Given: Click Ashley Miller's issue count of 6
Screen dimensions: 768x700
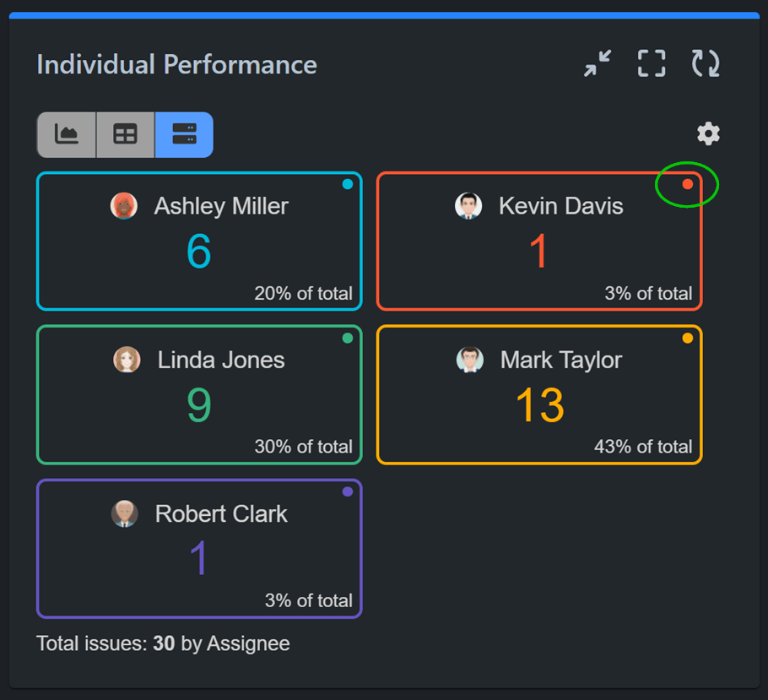Looking at the screenshot, I should [199, 252].
